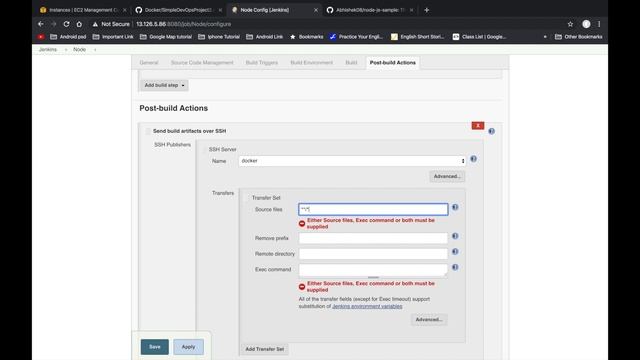The image size is (640, 360).
Task: Open a new browser tab
Action: (x=427, y=10)
